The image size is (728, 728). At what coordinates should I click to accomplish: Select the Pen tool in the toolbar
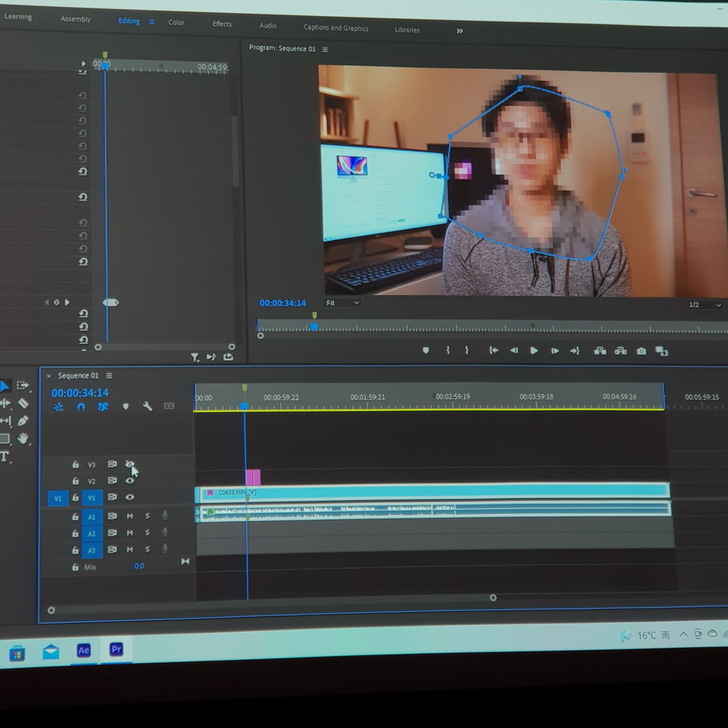pyautogui.click(x=23, y=421)
